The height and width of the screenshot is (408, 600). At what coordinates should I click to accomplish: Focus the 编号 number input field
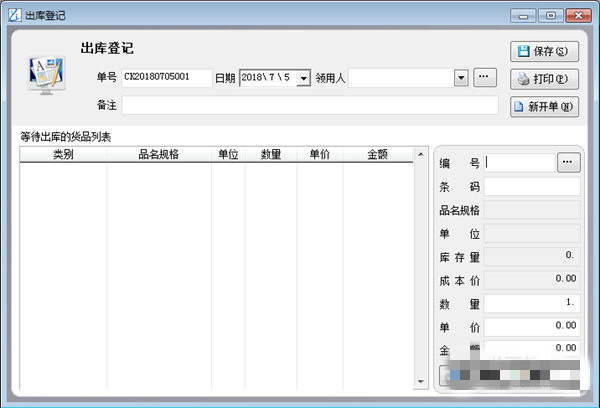520,163
